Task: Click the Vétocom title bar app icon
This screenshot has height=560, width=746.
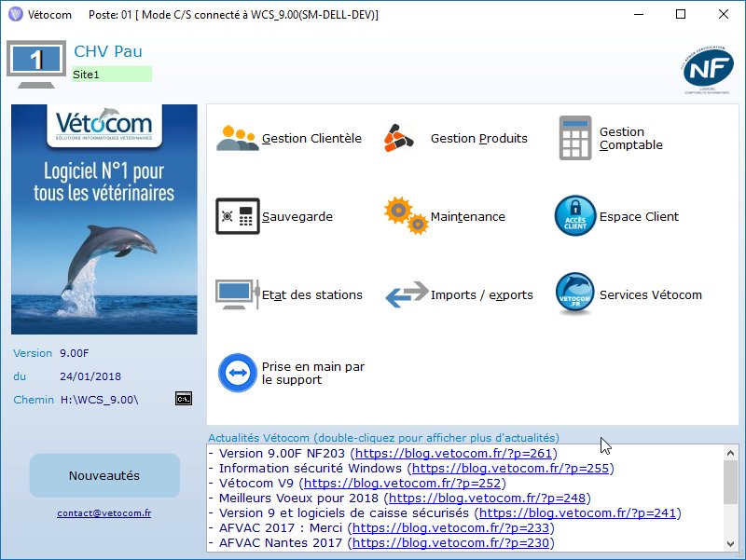Action: (16, 14)
